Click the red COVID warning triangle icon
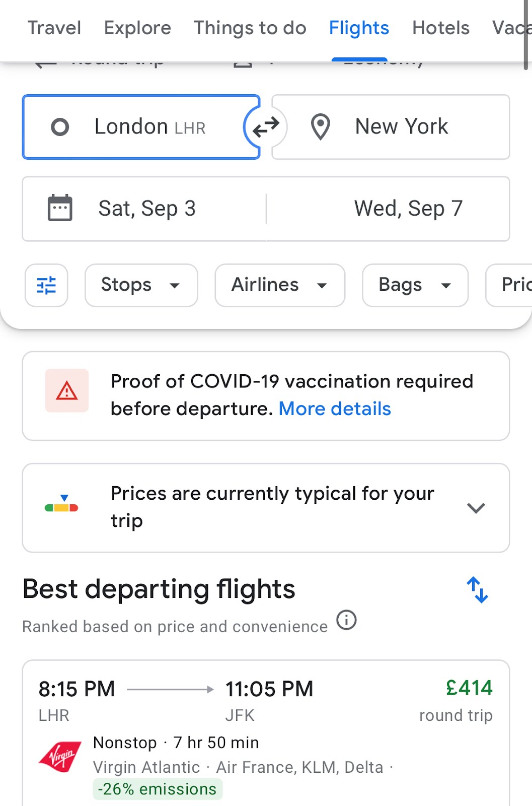532x806 pixels. [67, 391]
